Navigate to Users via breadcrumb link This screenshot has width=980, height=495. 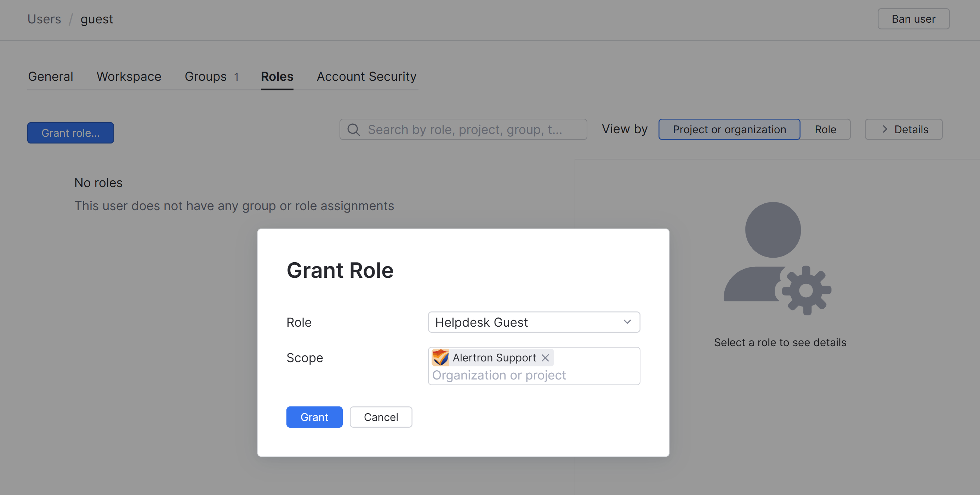pyautogui.click(x=44, y=19)
